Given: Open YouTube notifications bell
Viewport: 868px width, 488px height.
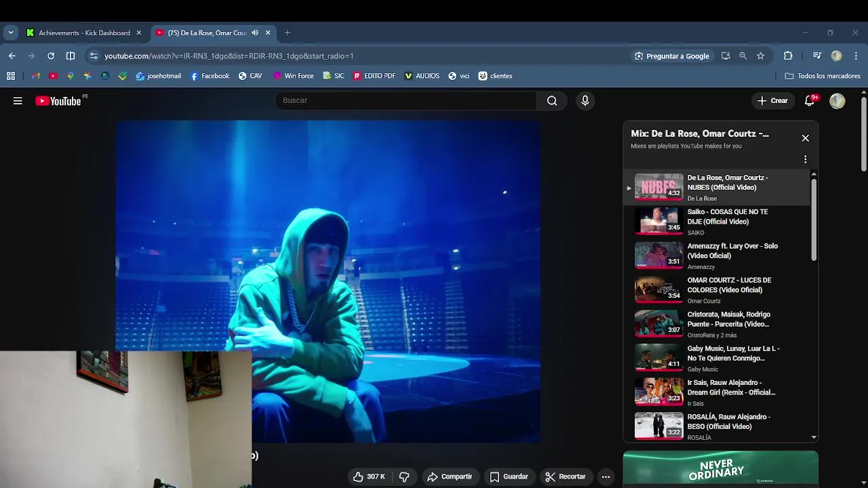Looking at the screenshot, I should [810, 101].
